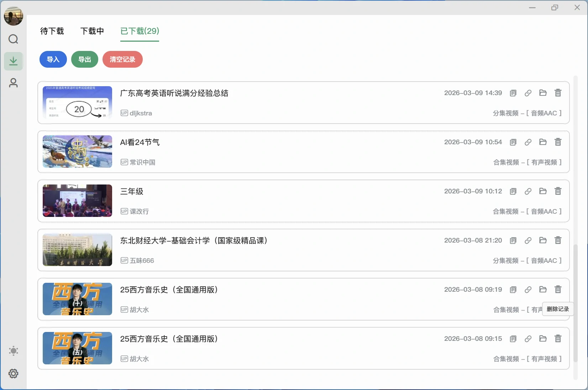The image size is (588, 390).
Task: Switch to 下载中 tab
Action: pos(92,31)
